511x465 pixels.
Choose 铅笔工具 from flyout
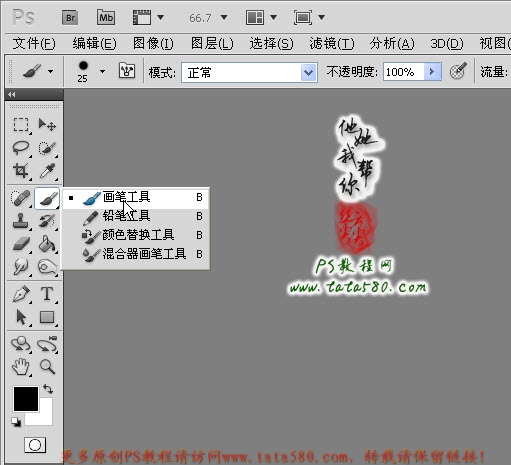click(x=136, y=216)
